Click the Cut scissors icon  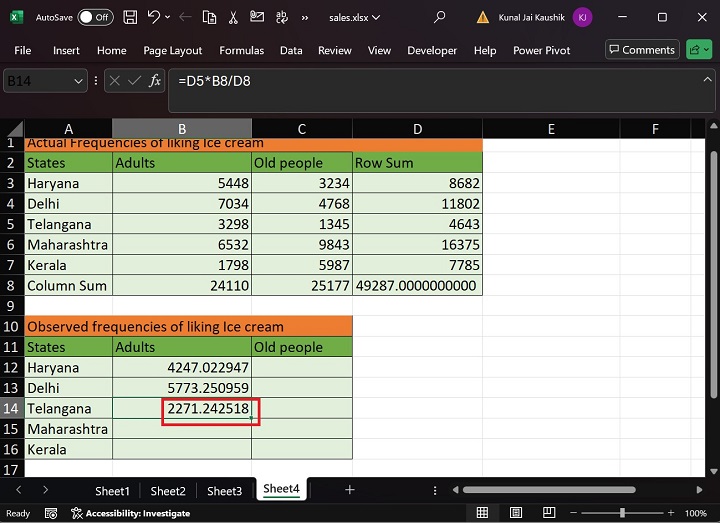pos(233,17)
